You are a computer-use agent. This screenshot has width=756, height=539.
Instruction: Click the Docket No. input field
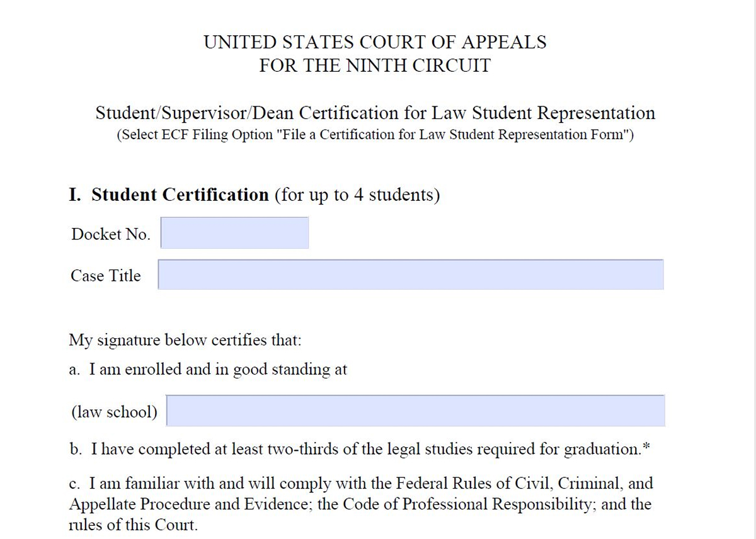coord(234,233)
